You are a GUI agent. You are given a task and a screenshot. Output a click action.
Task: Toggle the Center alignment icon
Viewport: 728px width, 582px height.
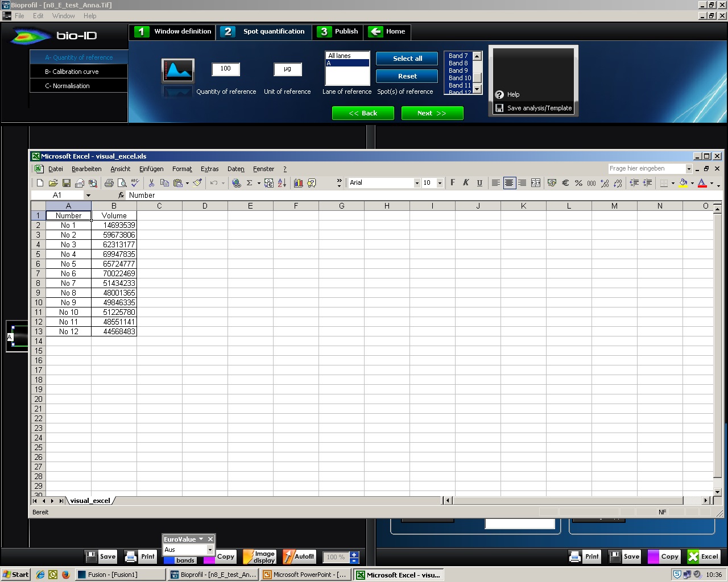(x=509, y=183)
